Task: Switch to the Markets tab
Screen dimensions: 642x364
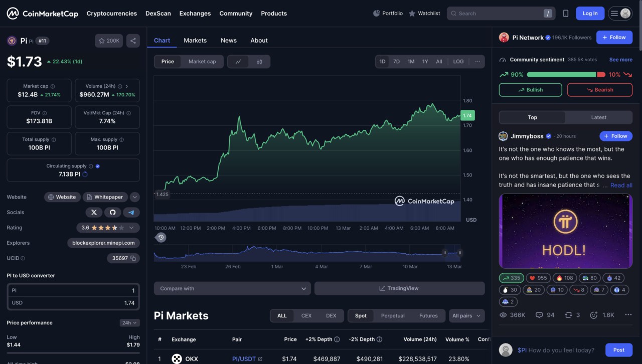Action: pos(195,40)
